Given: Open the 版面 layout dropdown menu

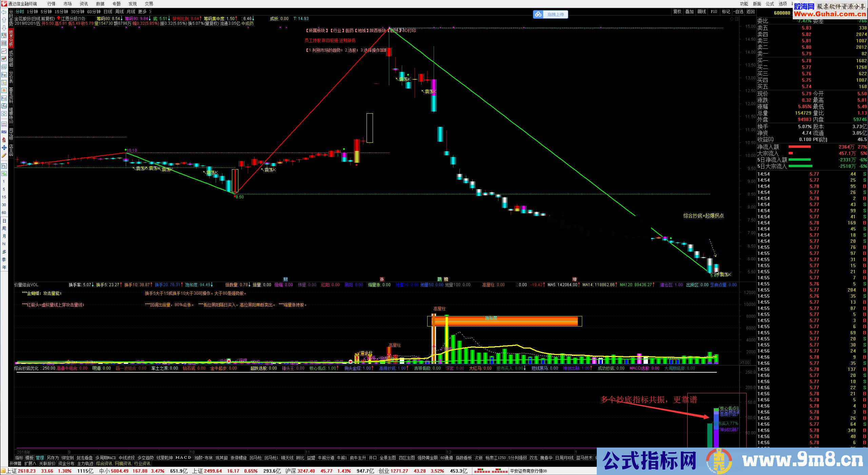Looking at the screenshot, I should point(757,4).
